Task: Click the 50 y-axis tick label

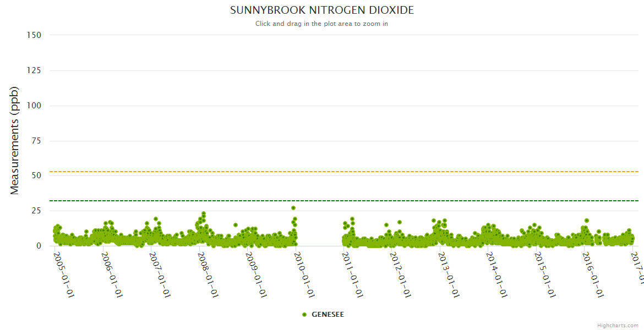Action: [x=36, y=175]
